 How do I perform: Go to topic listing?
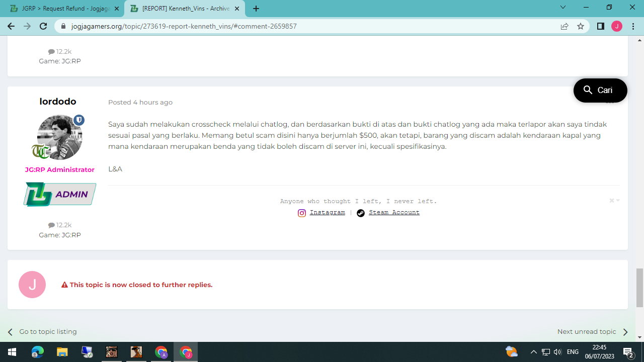(x=48, y=332)
